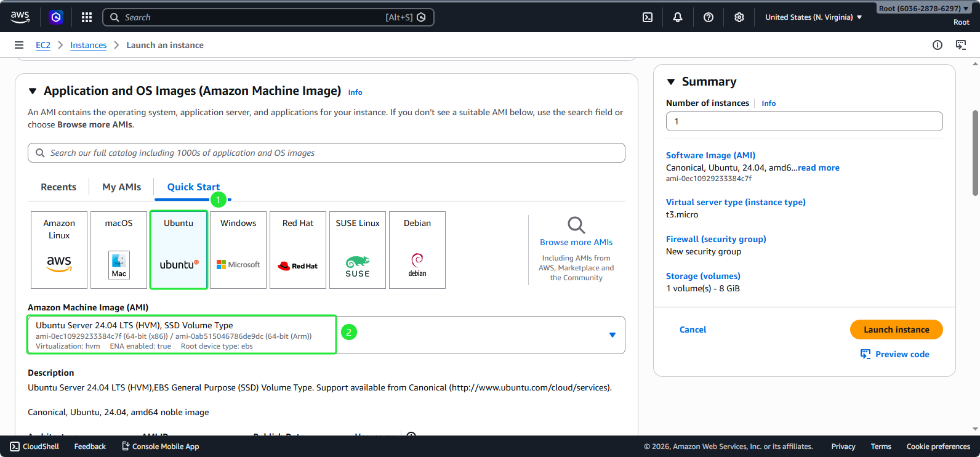
Task: Select the Amazon Linux AMI tile
Action: tap(59, 250)
